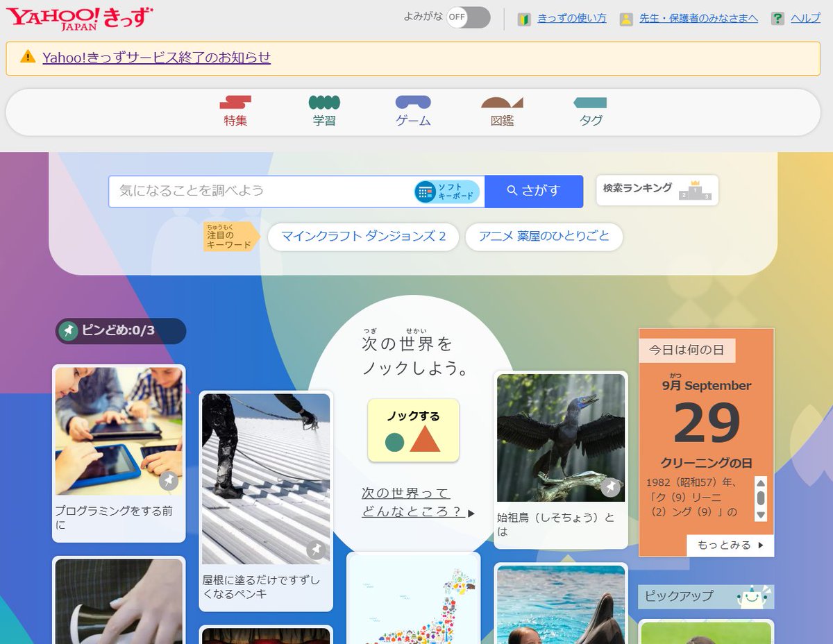This screenshot has width=833, height=644.
Task: Click the 注目のキーワード label tag
Action: click(x=231, y=237)
